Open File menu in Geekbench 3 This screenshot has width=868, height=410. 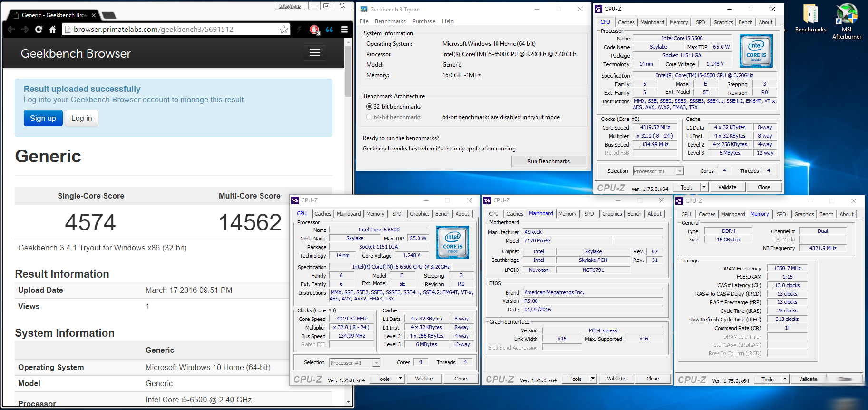[x=364, y=21]
